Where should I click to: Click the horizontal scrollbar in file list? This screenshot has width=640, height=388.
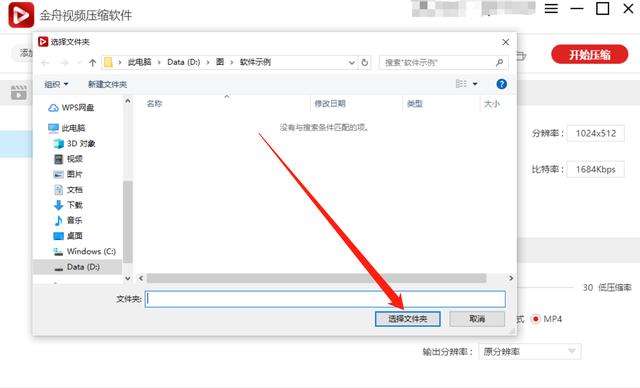316,278
